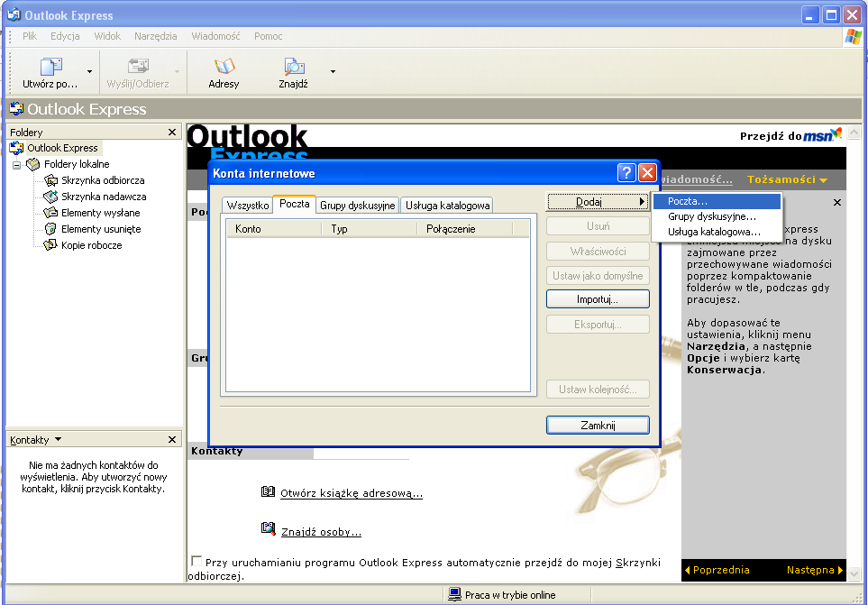The width and height of the screenshot is (868, 605).
Task: Click the Skrzynka nadawcza outbox icon
Action: 51,197
